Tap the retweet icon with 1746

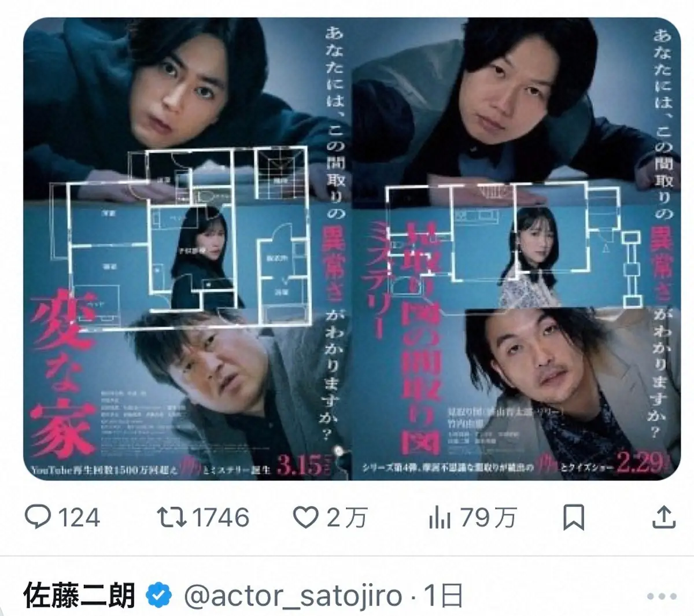172,517
